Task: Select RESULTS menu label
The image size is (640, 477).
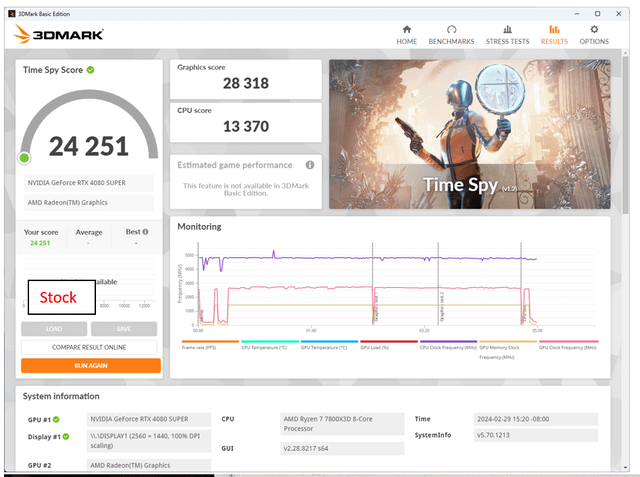Action: [554, 42]
